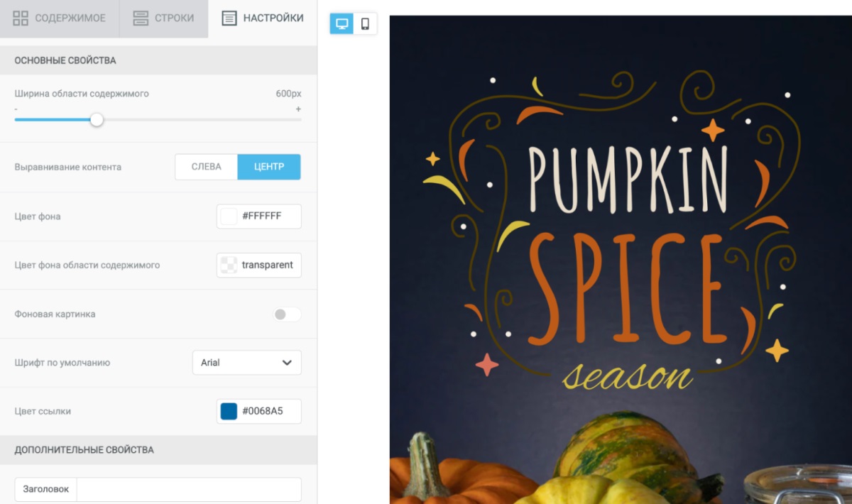Click the minus sign under content width

click(x=16, y=109)
